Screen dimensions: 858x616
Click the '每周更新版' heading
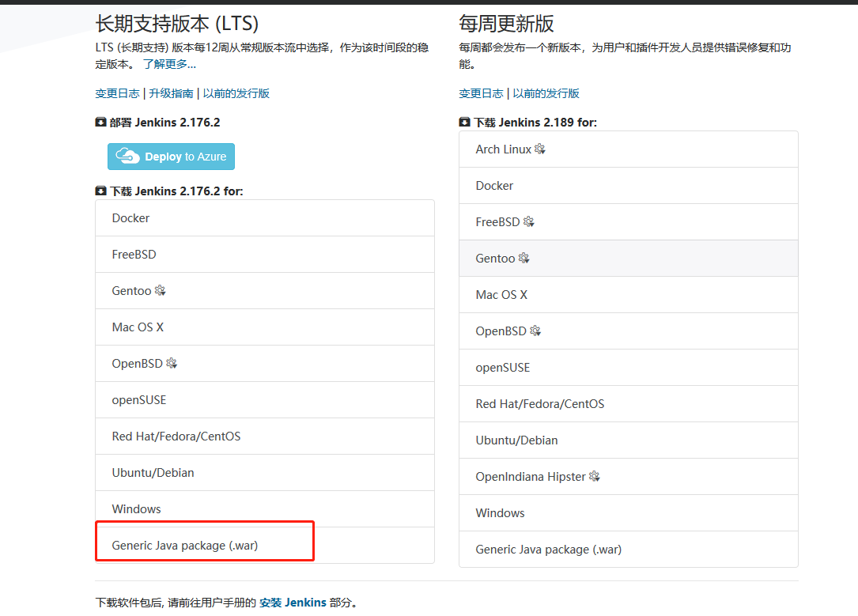point(506,24)
